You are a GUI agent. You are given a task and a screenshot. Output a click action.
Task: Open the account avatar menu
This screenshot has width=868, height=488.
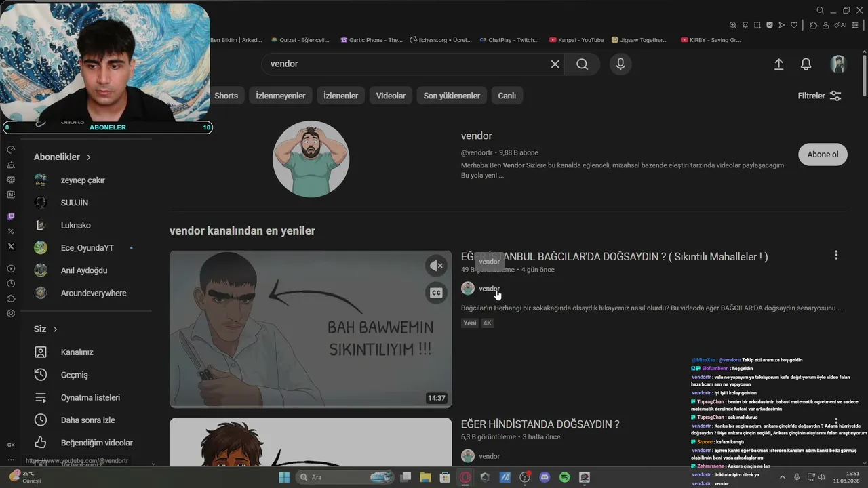tap(839, 64)
